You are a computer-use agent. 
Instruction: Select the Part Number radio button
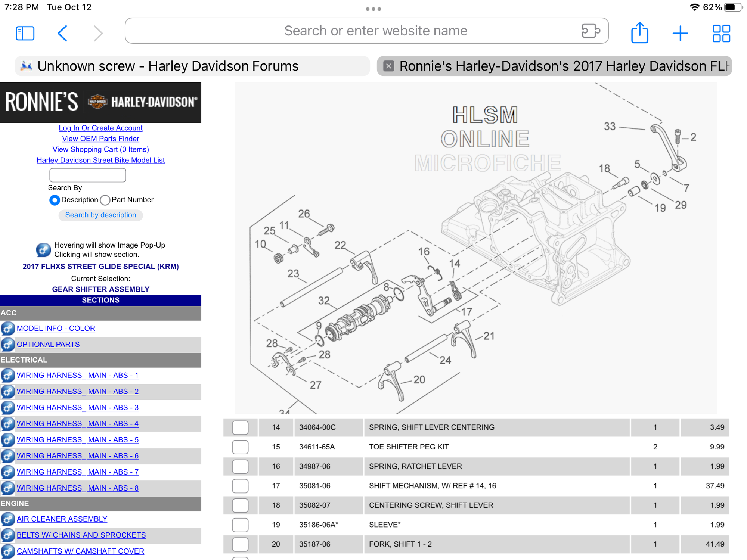pos(105,200)
